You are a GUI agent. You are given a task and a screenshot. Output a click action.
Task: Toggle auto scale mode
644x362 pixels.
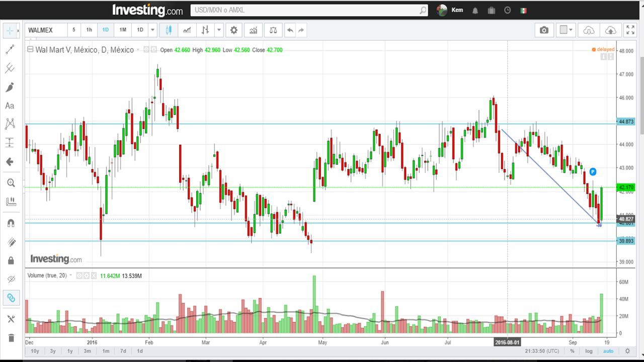608,351
